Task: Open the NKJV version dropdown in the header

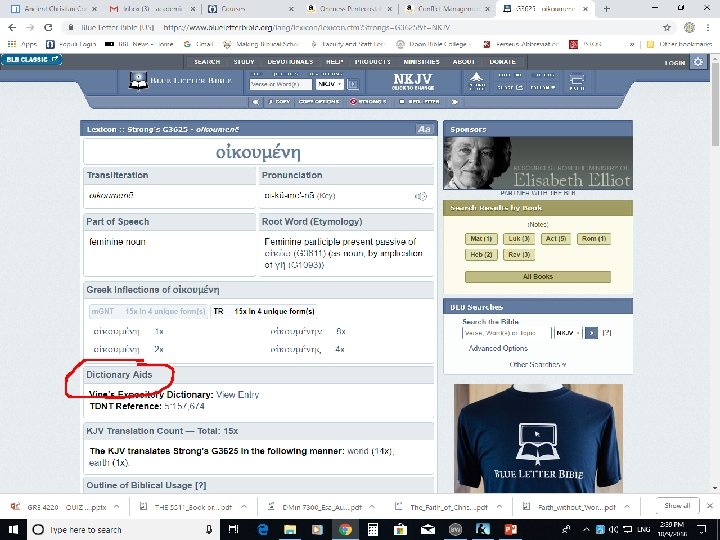Action: pyautogui.click(x=330, y=84)
